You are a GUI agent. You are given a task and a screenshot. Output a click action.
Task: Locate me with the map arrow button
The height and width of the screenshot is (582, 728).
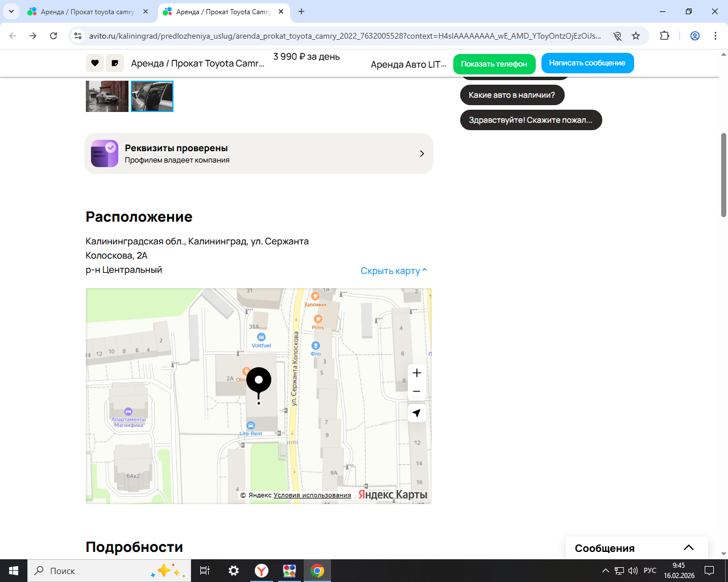coord(417,413)
